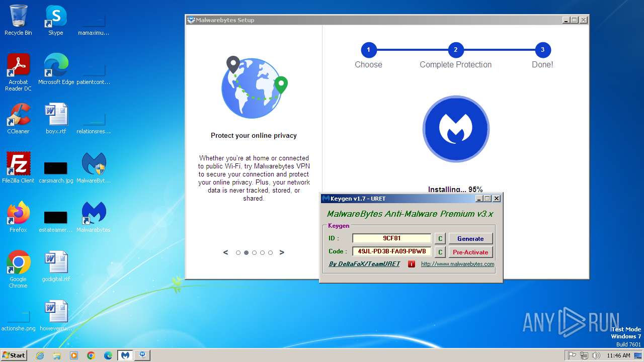Open Edge from the taskbar

coord(108,355)
